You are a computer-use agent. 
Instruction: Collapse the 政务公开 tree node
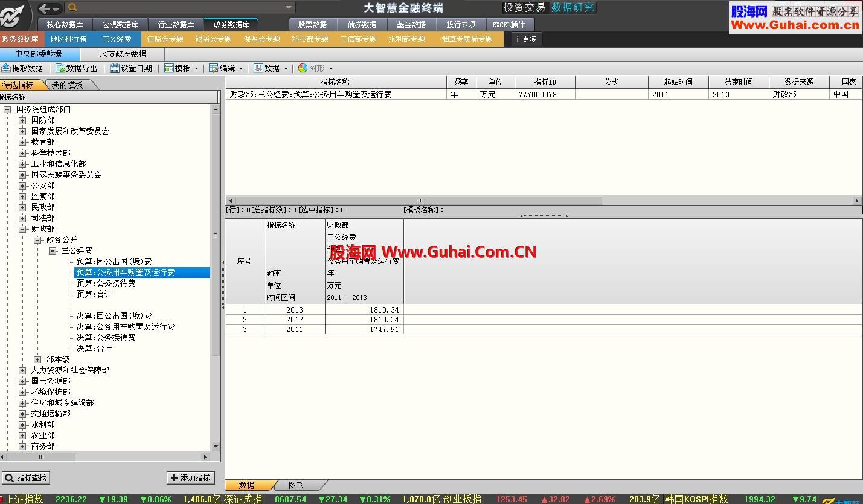pyautogui.click(x=37, y=240)
